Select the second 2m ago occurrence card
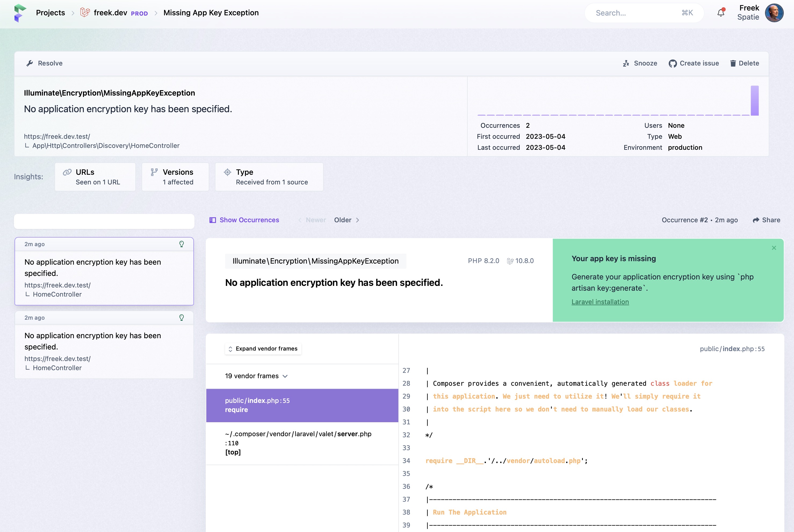 pyautogui.click(x=104, y=345)
